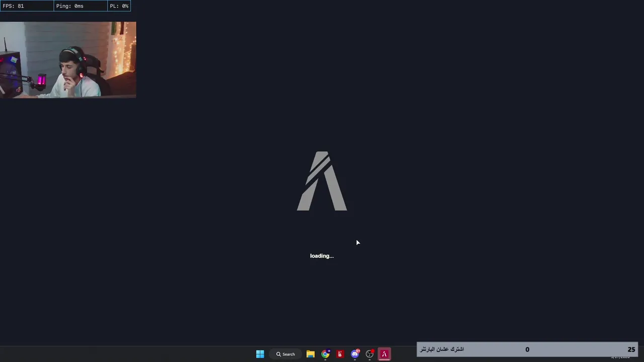
Task: Open the OBS Studio taskbar icon
Action: tap(370, 354)
